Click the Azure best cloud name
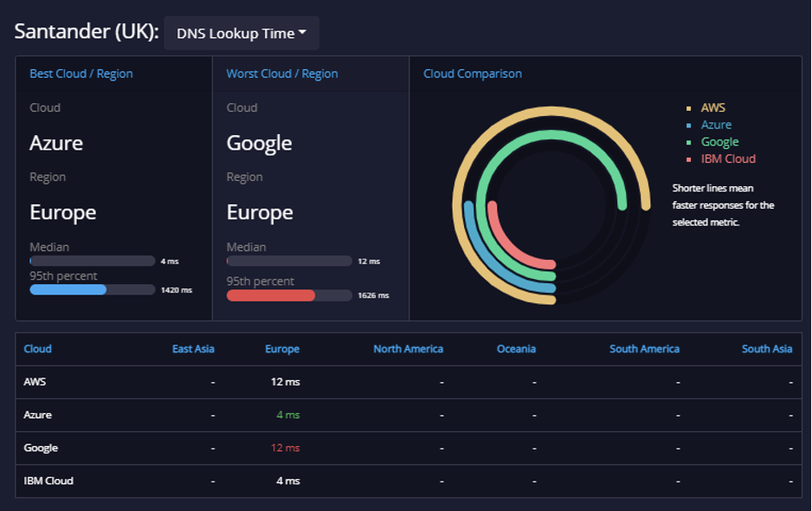The image size is (812, 511). point(56,143)
